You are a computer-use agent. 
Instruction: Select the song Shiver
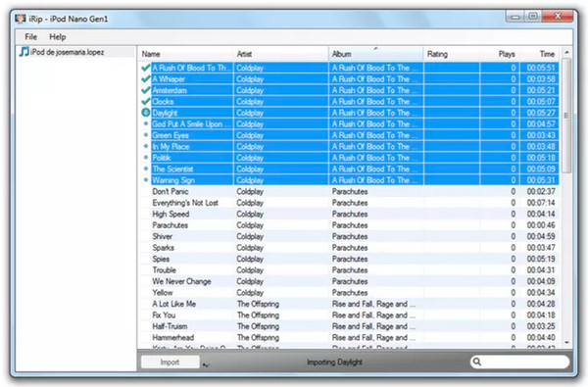163,237
